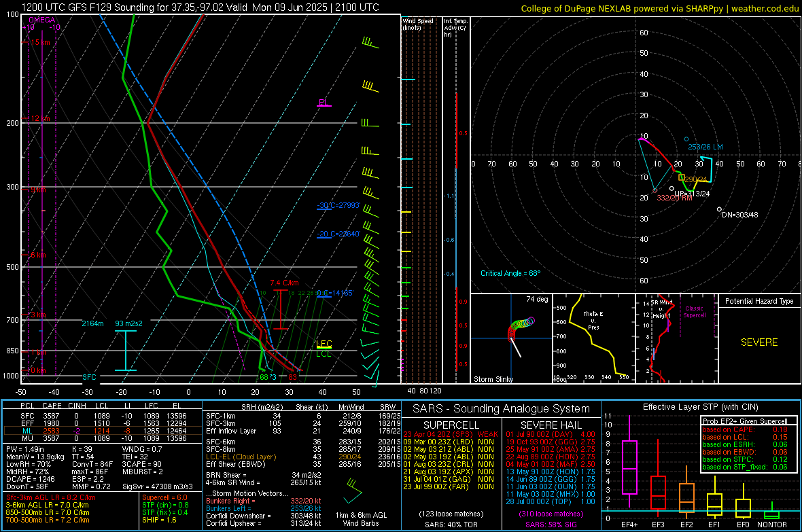Click the weather.cod.edu NEXLAB credit text
This screenshot has height=532, width=802.
(659, 8)
